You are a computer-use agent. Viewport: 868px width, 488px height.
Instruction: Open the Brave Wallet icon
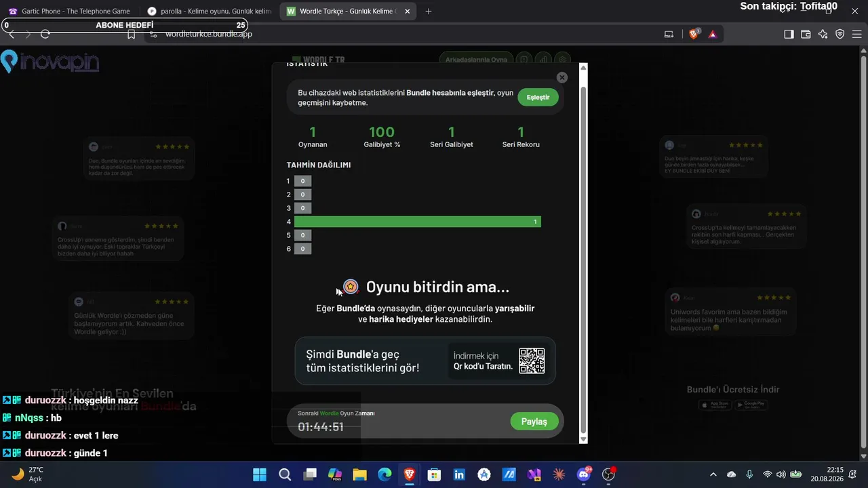806,34
